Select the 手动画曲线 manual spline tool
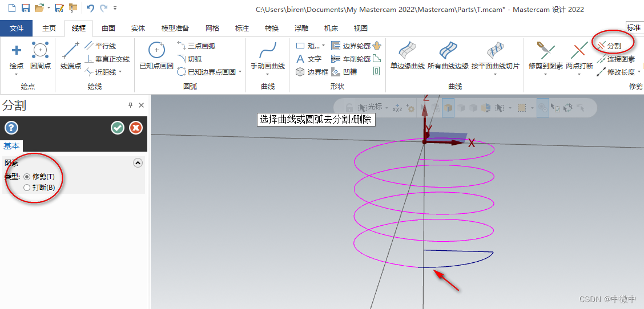Screen dimensions: 644x309 pyautogui.click(x=268, y=55)
